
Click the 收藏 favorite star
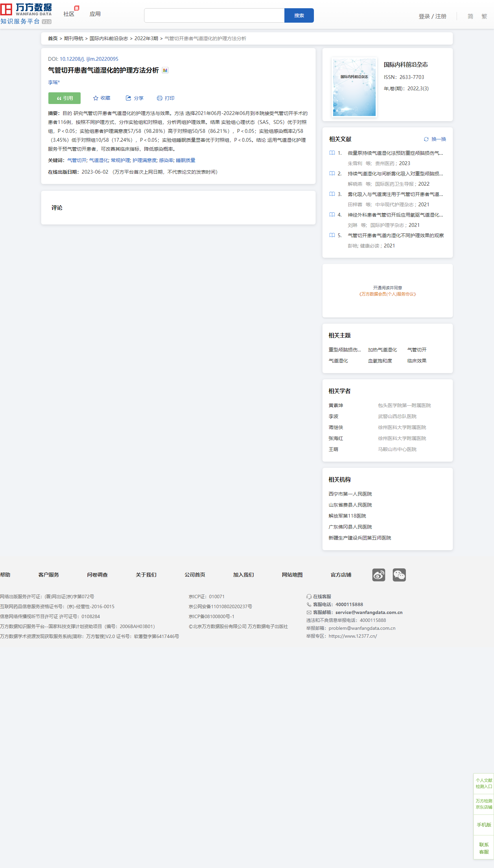point(102,98)
